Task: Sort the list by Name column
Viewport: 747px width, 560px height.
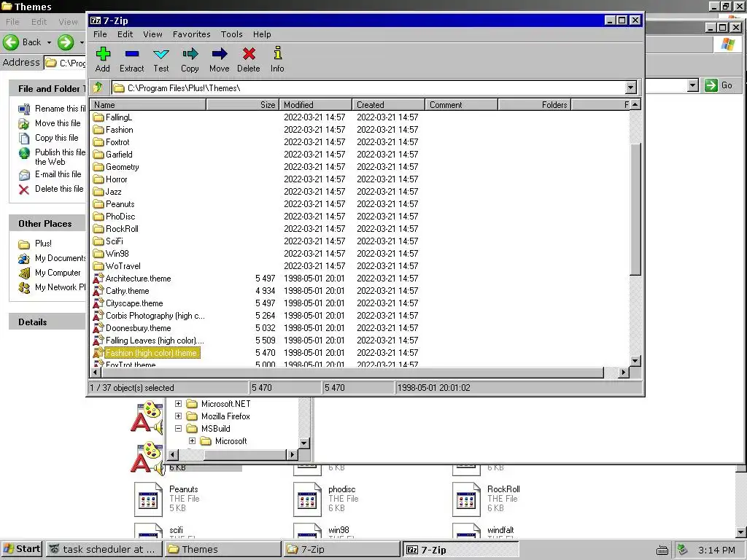Action: (148, 105)
